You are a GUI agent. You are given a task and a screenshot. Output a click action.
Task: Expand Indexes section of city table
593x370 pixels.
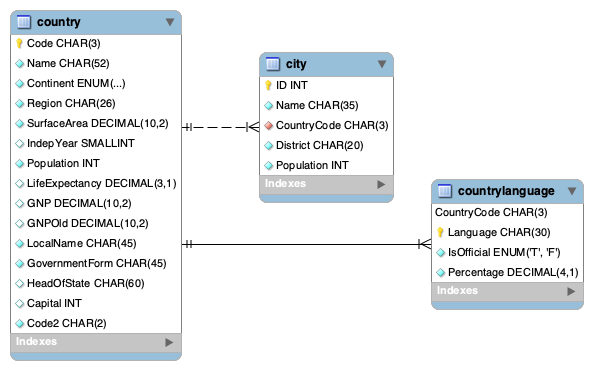pyautogui.click(x=381, y=185)
